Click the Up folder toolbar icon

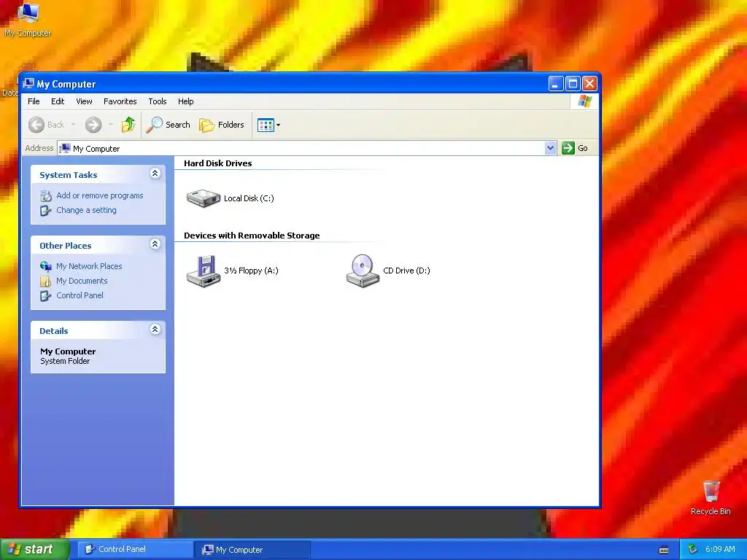[128, 125]
